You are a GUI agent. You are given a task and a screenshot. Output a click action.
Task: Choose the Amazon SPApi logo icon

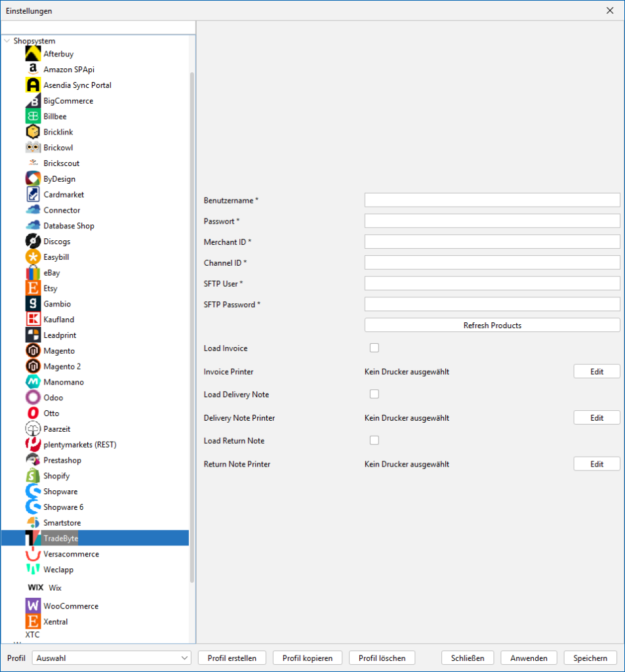(33, 70)
